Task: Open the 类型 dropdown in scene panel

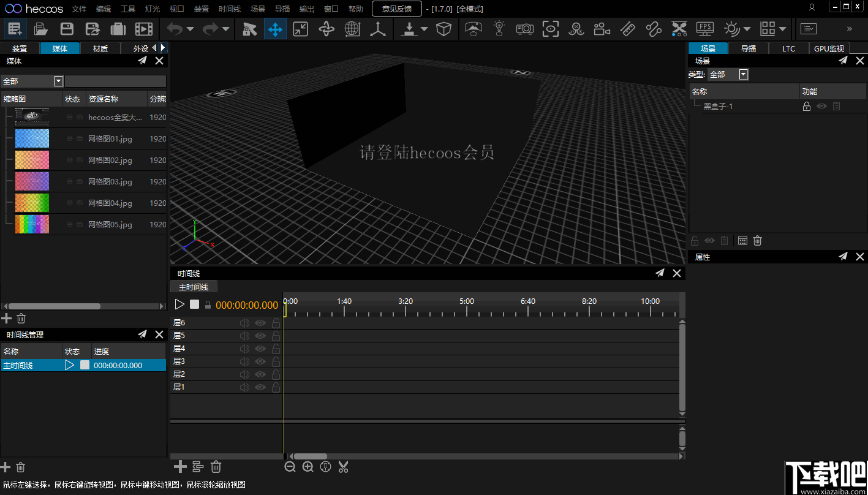Action: [744, 75]
